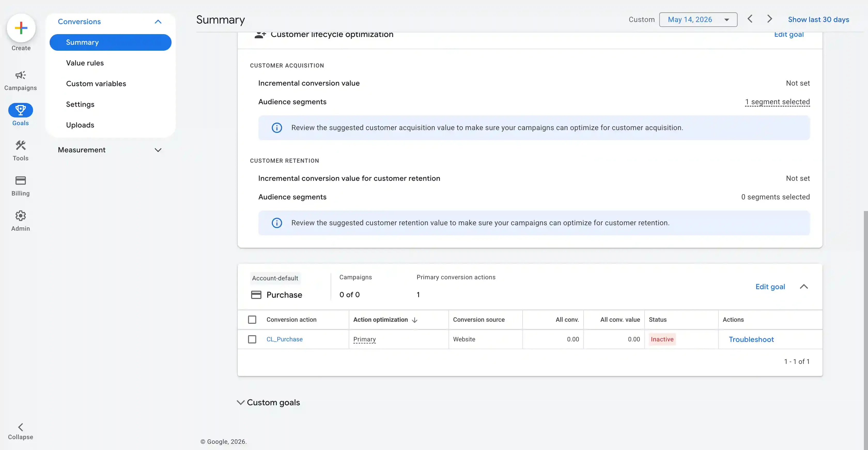The width and height of the screenshot is (868, 450).
Task: Click Website conversion source cell
Action: click(464, 339)
